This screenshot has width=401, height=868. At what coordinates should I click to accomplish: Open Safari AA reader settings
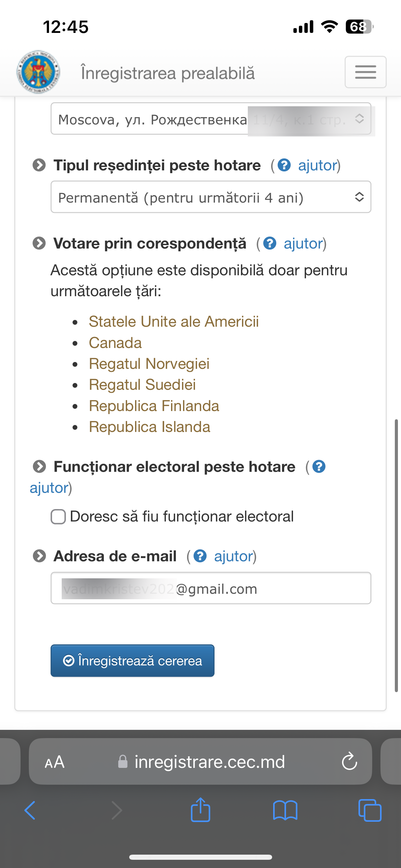tap(54, 762)
